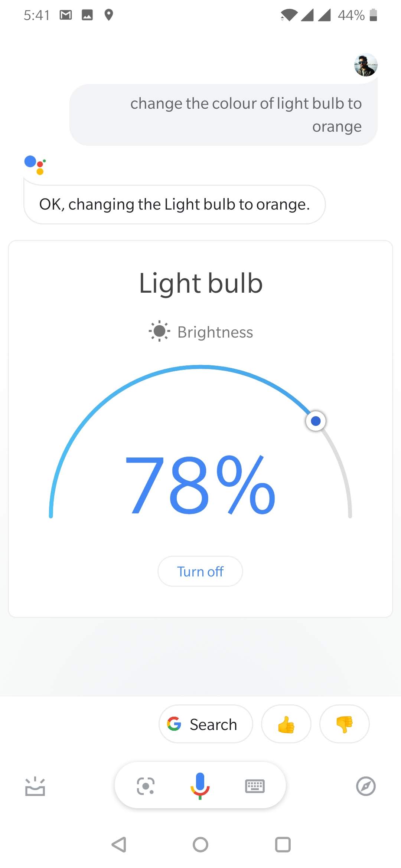This screenshot has height=868, width=401.
Task: Tap the recent apps square button
Action: pyautogui.click(x=283, y=845)
